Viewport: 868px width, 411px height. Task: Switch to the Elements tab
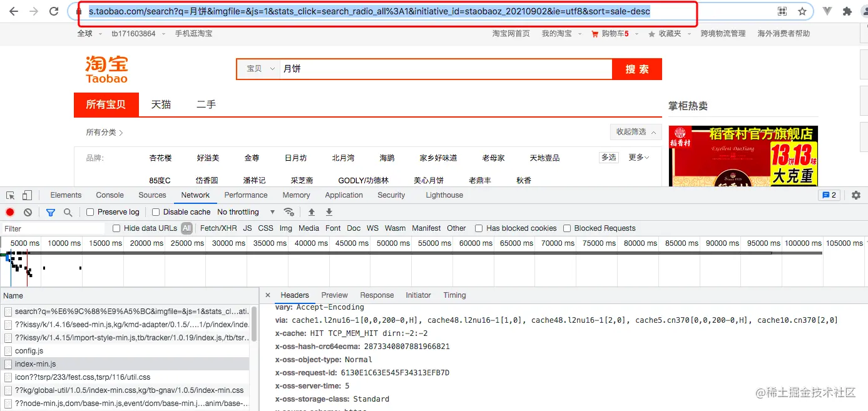tap(66, 195)
